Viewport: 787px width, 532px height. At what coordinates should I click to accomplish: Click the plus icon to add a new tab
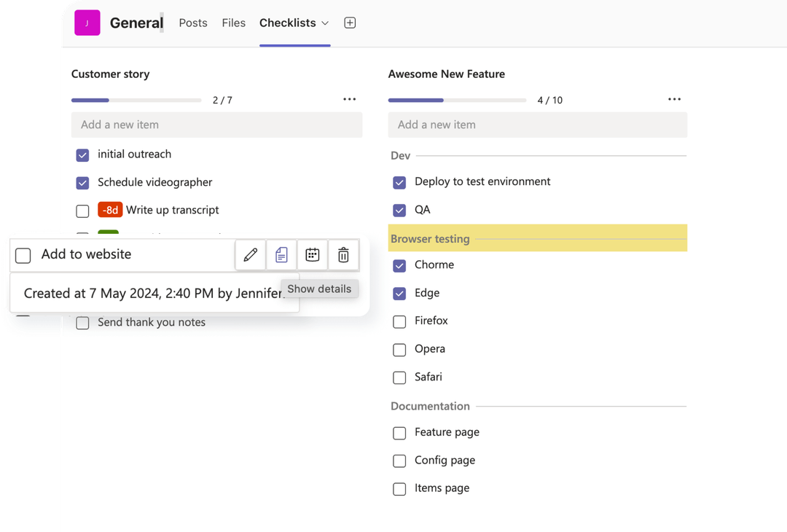(x=349, y=23)
